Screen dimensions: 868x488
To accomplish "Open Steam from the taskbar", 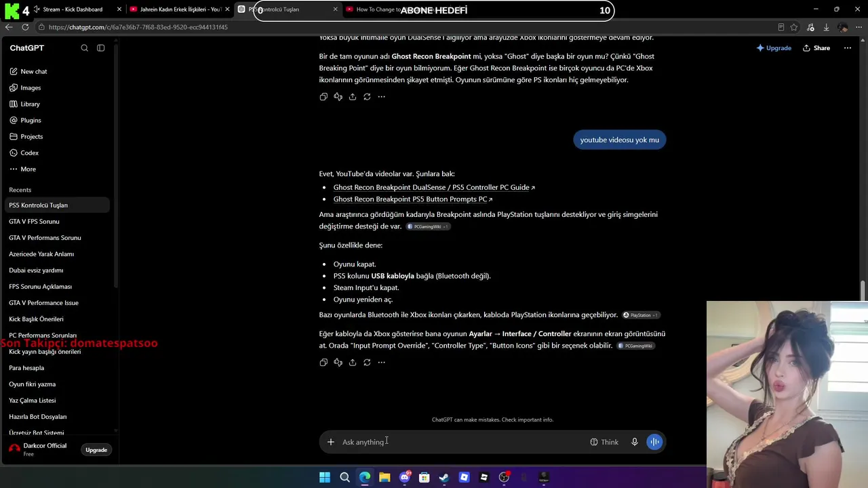I will coord(444,477).
